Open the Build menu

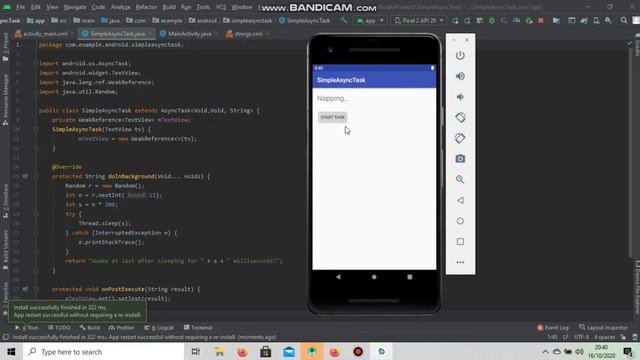169,7
